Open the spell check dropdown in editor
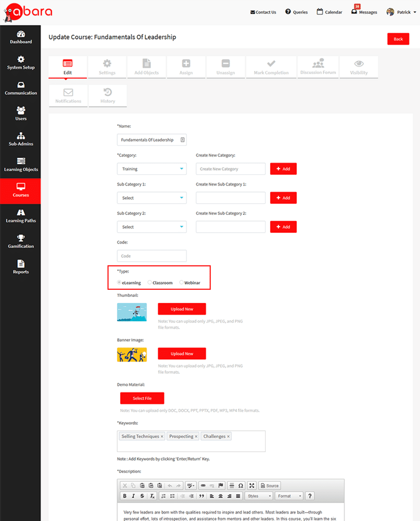Screen dimensions: 420x521 pos(191,486)
